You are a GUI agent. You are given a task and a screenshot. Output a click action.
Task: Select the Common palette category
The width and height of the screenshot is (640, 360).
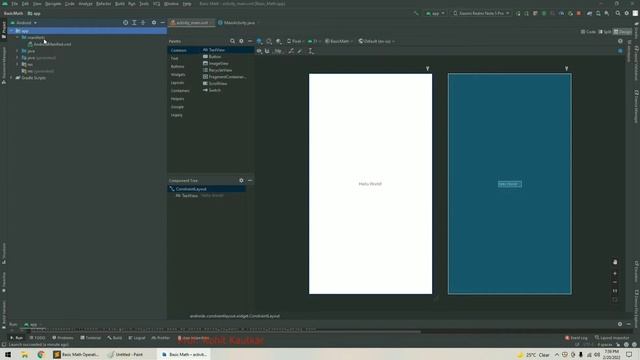[x=178, y=50]
